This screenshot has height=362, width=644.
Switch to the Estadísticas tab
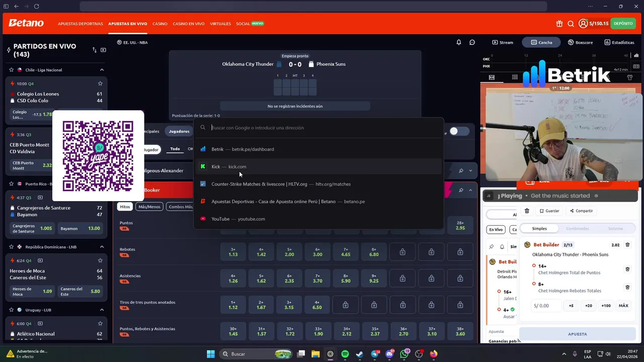[x=619, y=42]
